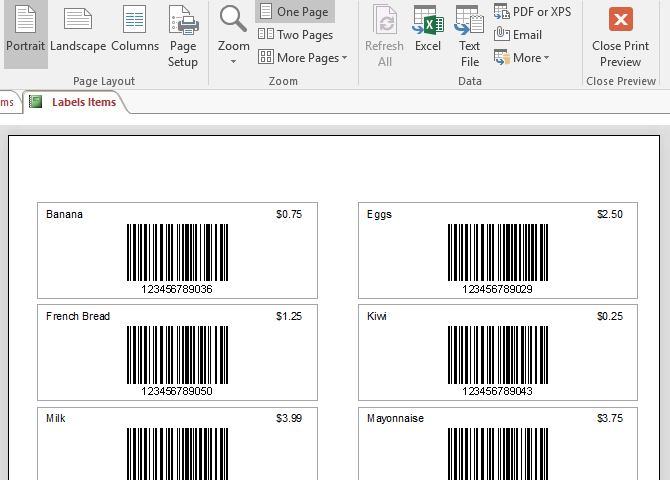Export as PDF or XPS
The image size is (670, 480).
pyautogui.click(x=532, y=12)
